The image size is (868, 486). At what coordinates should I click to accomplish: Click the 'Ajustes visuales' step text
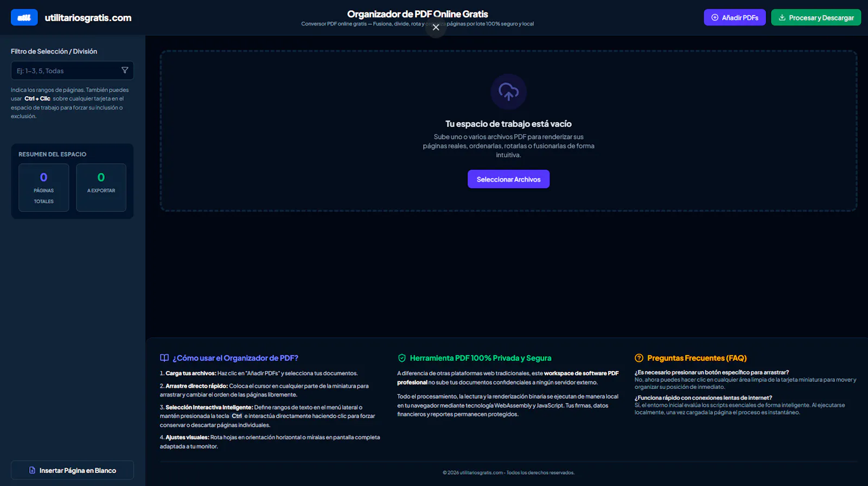tap(270, 442)
